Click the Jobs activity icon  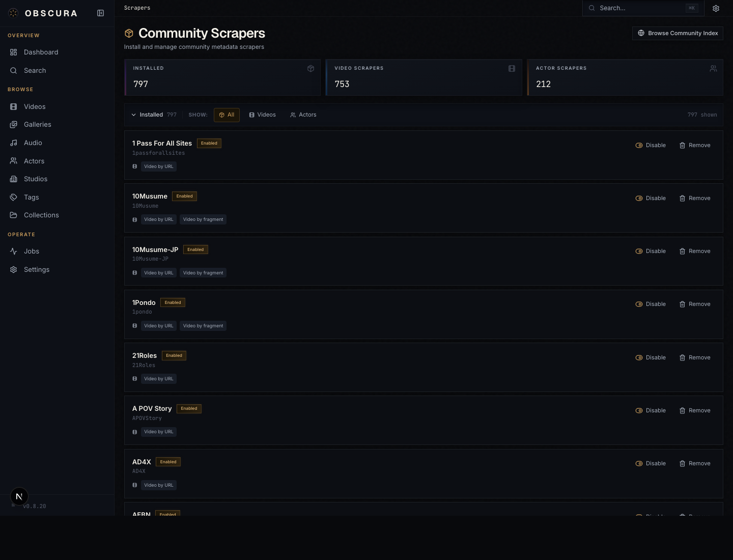[14, 251]
